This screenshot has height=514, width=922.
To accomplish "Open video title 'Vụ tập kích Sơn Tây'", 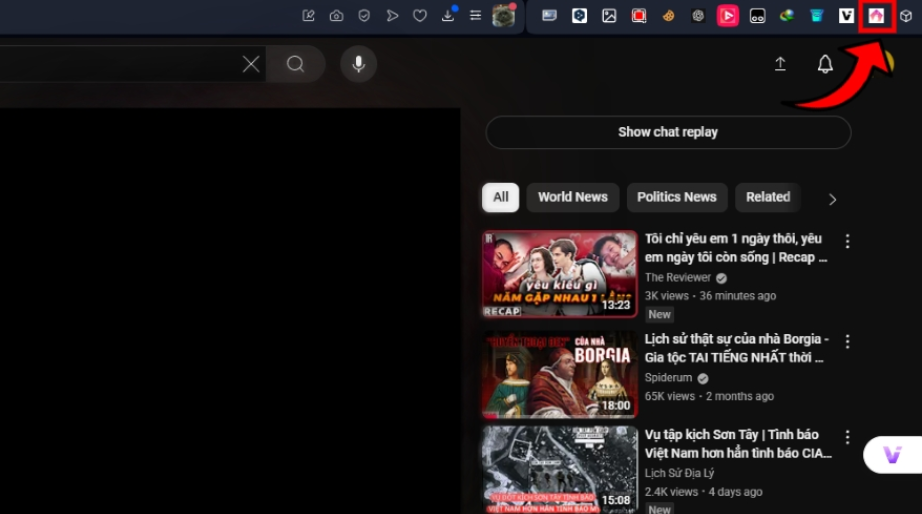I will pos(738,443).
